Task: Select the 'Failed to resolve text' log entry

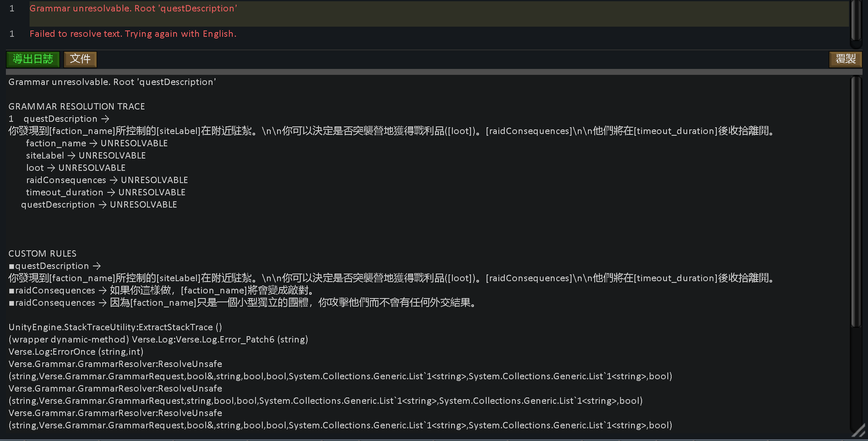Action: coord(133,33)
